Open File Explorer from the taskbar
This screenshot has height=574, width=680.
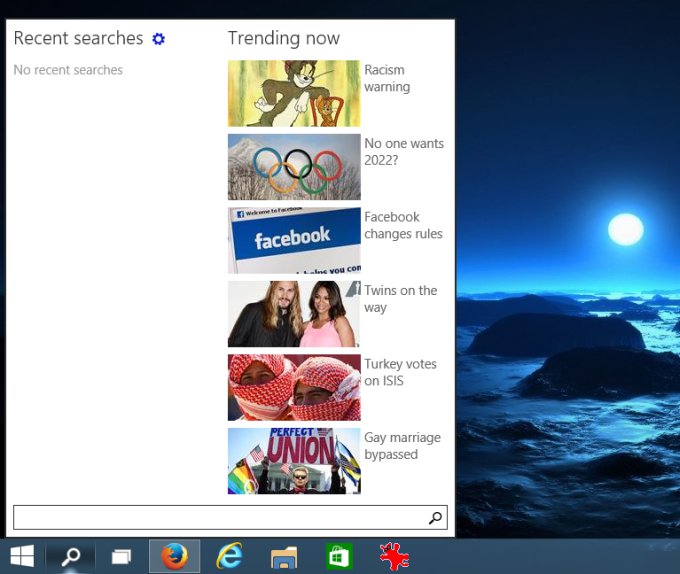point(284,557)
